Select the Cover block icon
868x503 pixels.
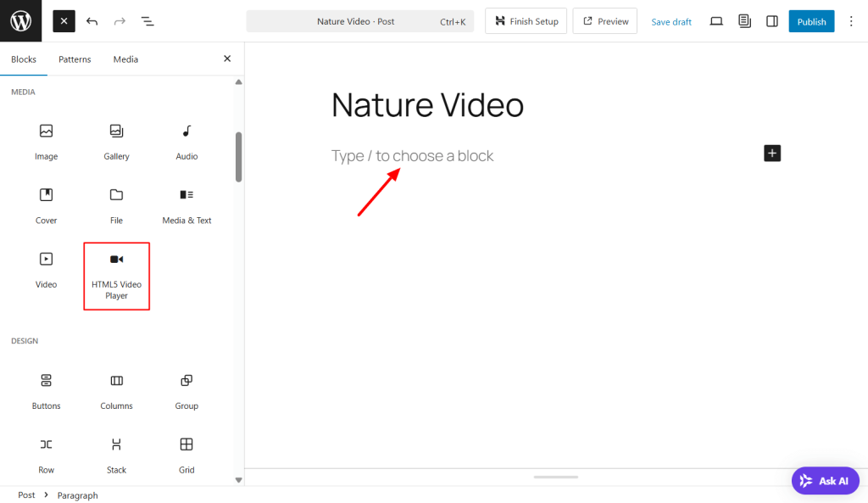coord(46,197)
